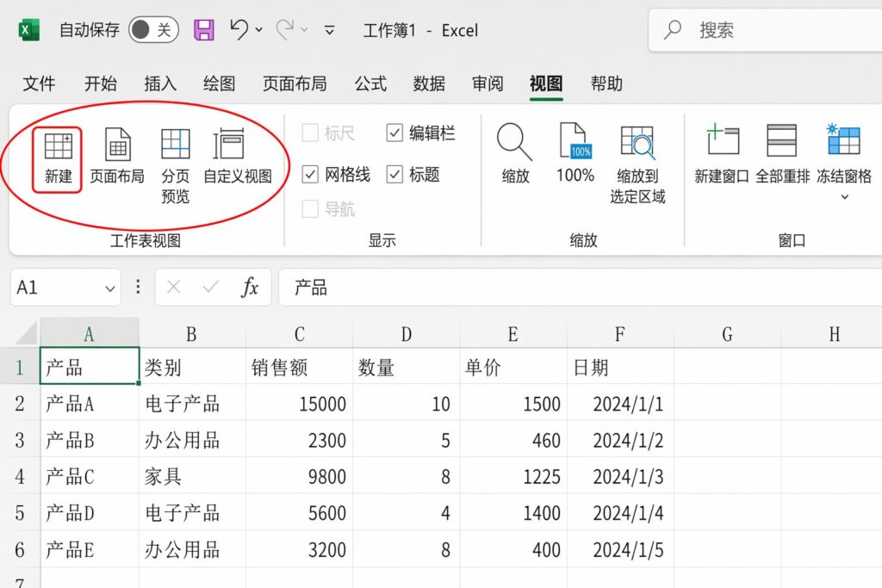Switch to the 开始 (Home) tab
This screenshot has width=882, height=588.
pyautogui.click(x=100, y=84)
